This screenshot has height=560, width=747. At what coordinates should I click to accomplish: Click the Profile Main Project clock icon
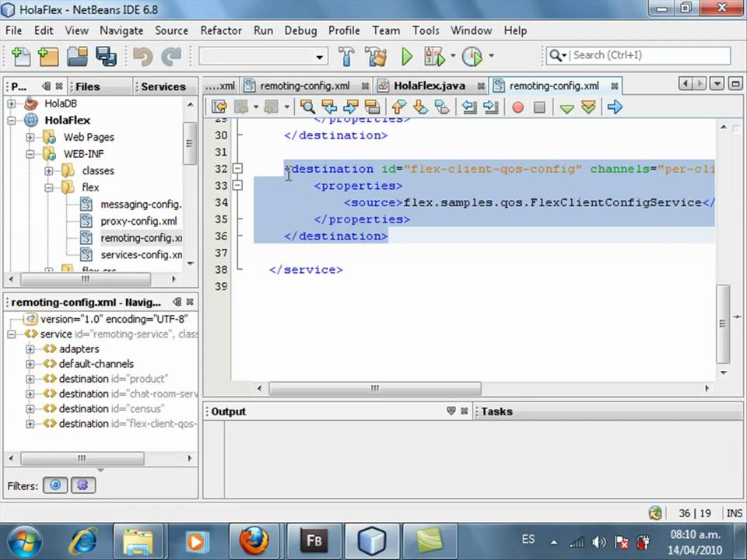(472, 56)
